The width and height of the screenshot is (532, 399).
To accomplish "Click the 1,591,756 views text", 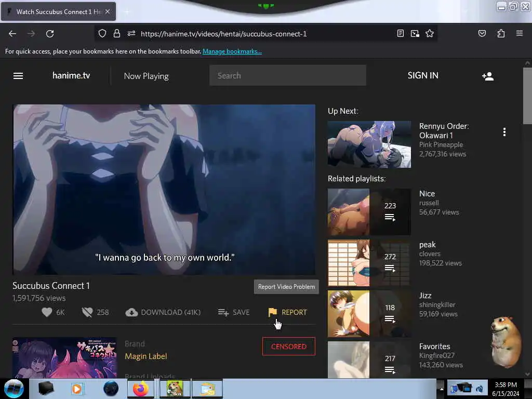I will point(39,298).
